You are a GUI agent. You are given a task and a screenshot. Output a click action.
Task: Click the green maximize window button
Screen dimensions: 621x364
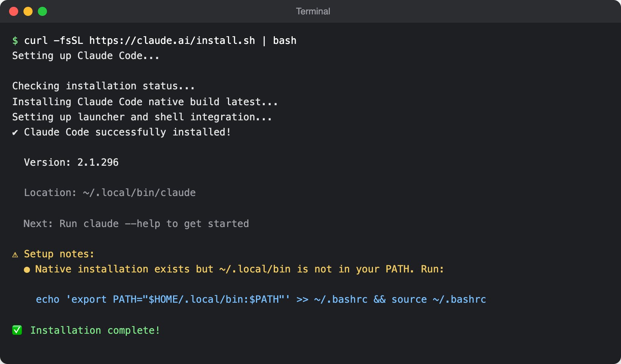coord(42,11)
